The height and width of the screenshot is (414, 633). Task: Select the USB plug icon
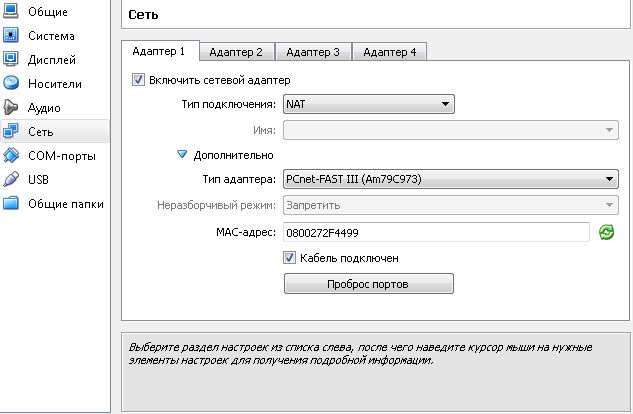pos(11,179)
